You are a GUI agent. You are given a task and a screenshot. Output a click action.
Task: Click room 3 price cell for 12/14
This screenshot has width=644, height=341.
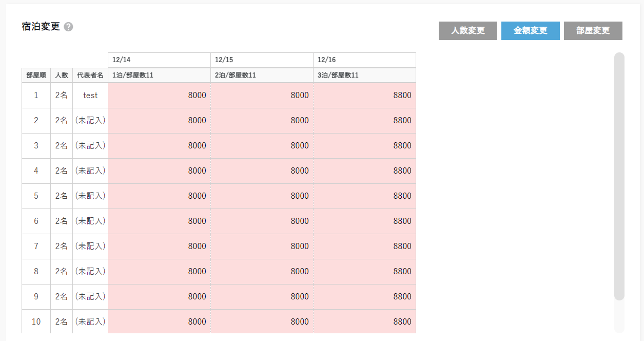(x=159, y=146)
